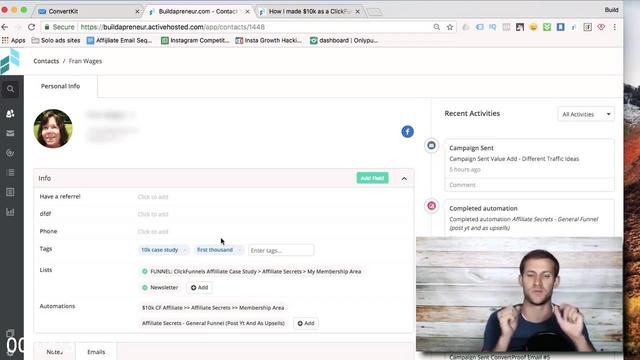Image resolution: width=640 pixels, height=360 pixels.
Task: Click the Add Field button
Action: point(372,178)
